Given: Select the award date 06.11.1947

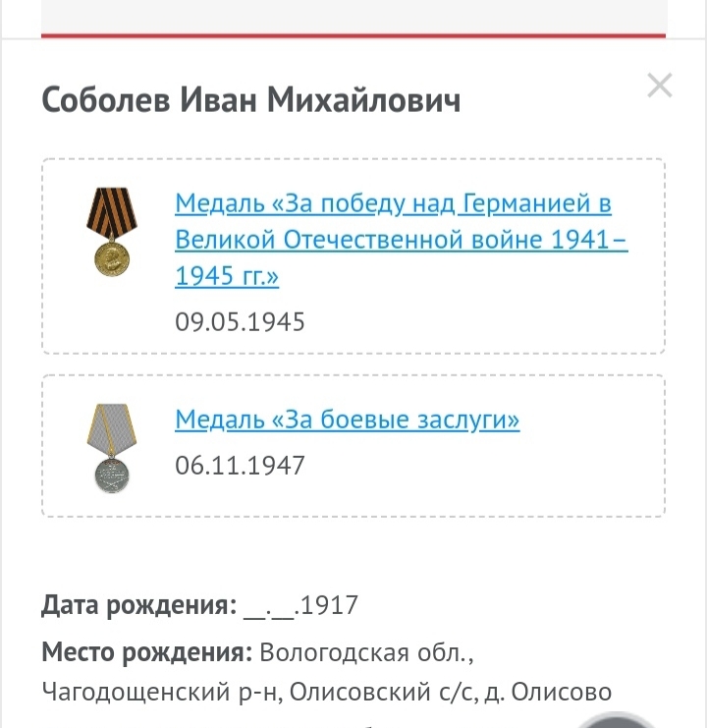Looking at the screenshot, I should coord(240,466).
